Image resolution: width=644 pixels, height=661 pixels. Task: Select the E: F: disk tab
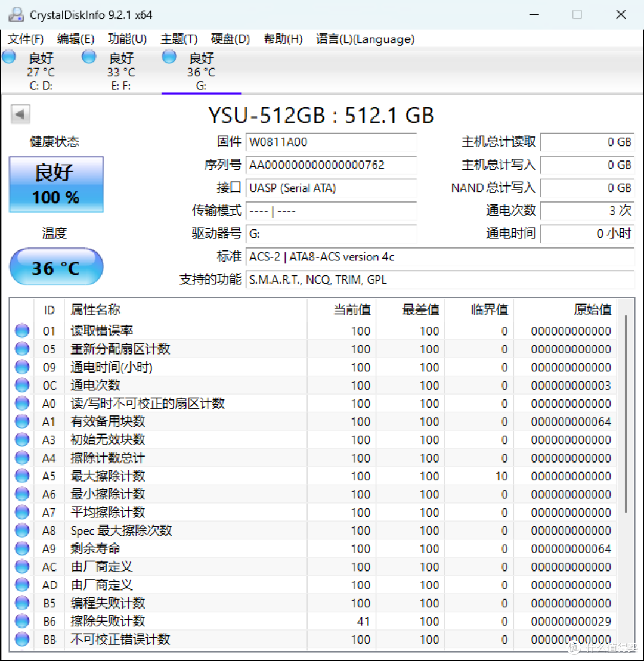(x=121, y=72)
